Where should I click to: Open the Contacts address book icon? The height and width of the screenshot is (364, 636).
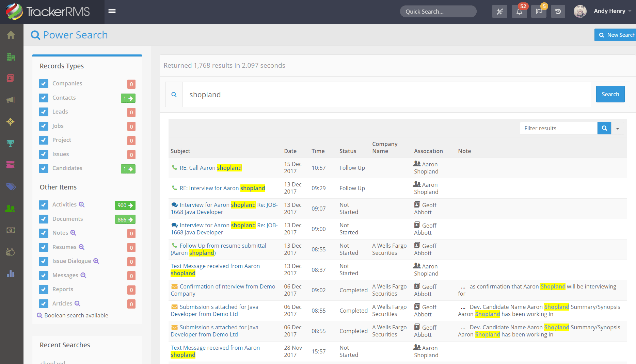coord(11,78)
